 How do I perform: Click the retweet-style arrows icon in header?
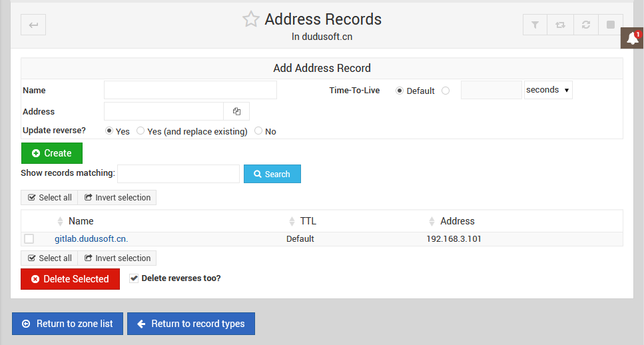(560, 25)
